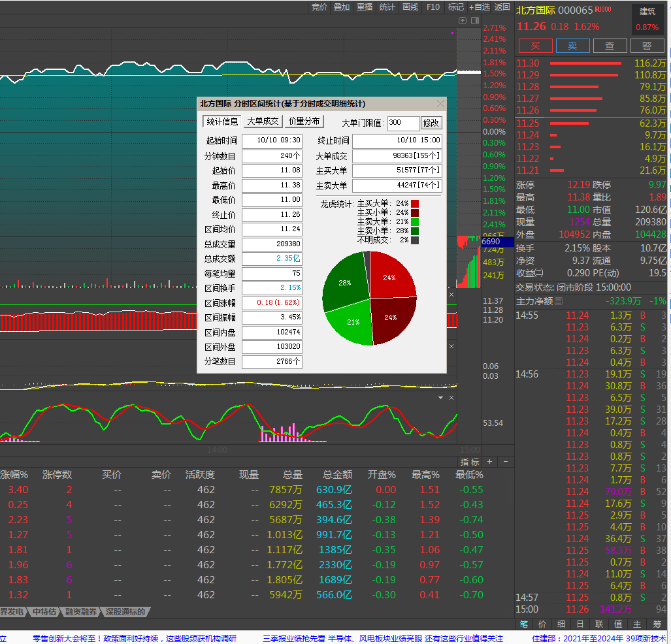Switch to 统计信息 tab in dialog
The width and height of the screenshot is (671, 644).
[221, 121]
